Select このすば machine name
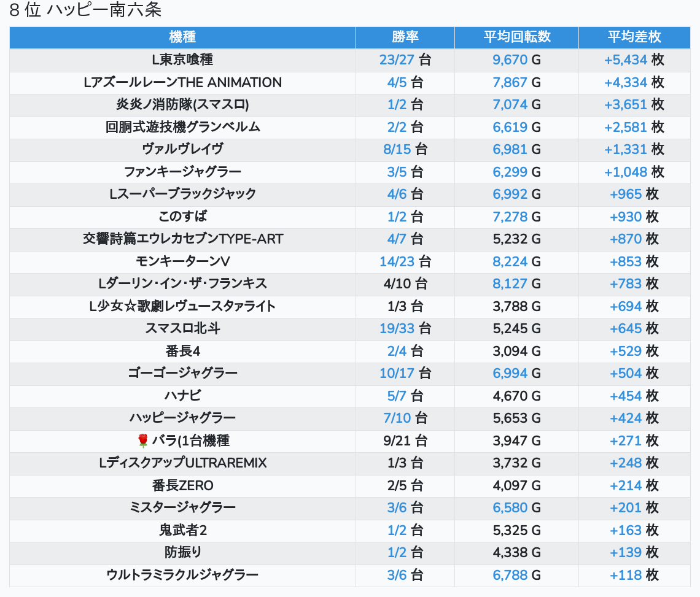 point(182,217)
